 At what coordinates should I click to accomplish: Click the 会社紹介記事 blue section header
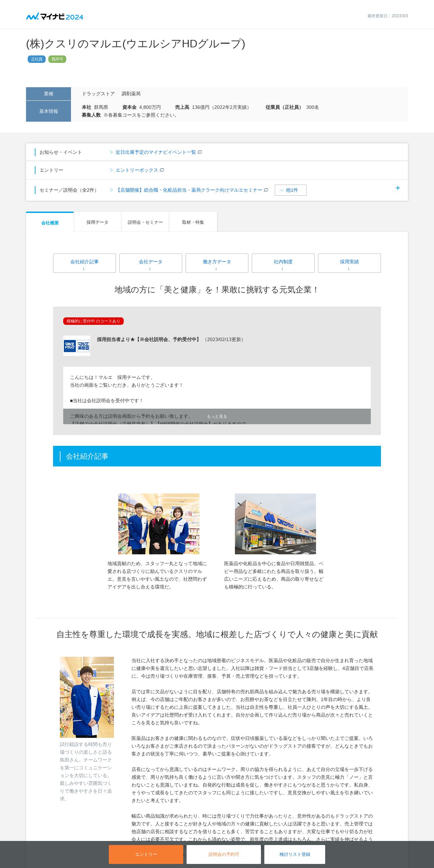[217, 456]
